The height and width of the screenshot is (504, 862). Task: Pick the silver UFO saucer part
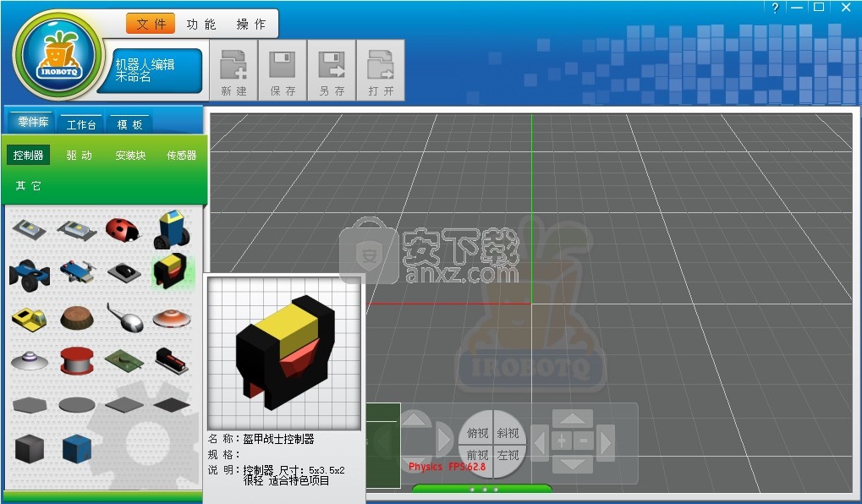click(x=29, y=360)
